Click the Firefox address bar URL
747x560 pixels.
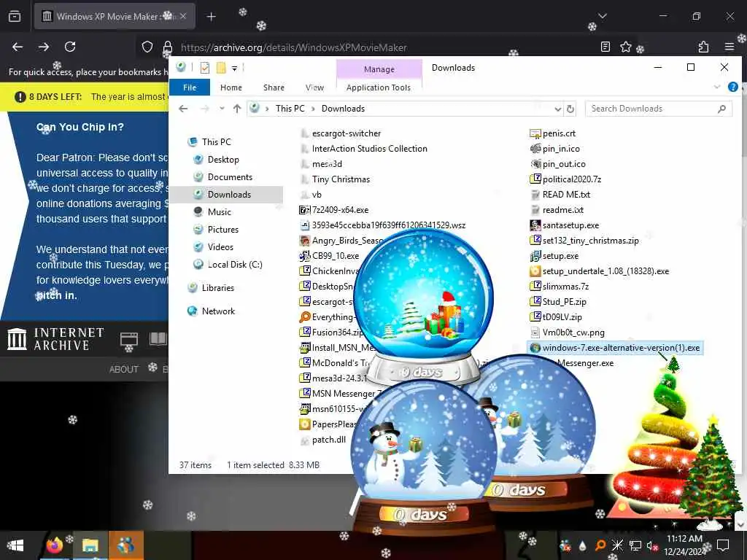tap(293, 47)
